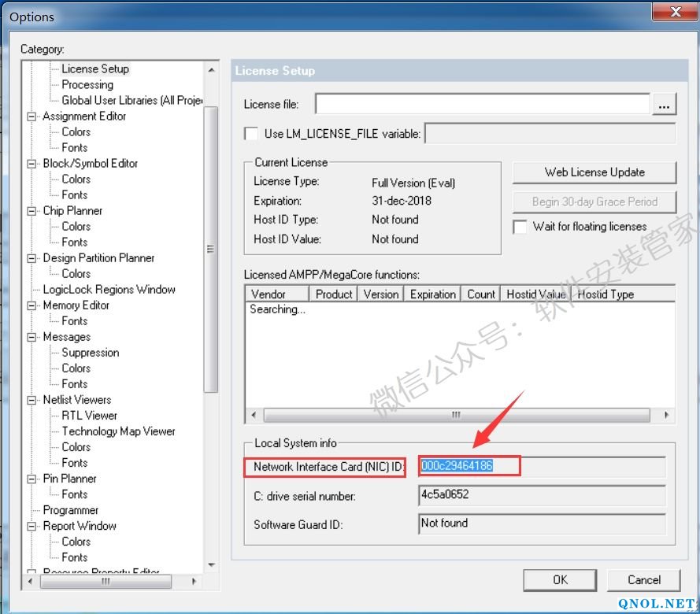
Task: Collapse the Assignment Editor tree node
Action: click(32, 117)
